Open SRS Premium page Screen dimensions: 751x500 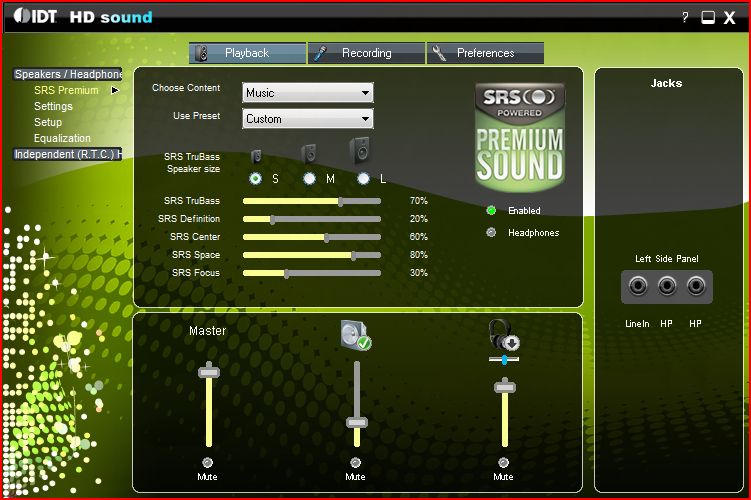[66, 90]
